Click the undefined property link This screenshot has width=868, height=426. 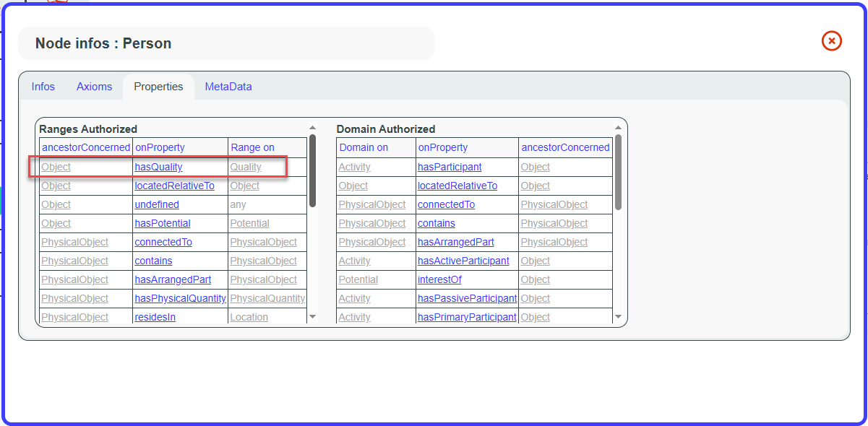coord(157,204)
